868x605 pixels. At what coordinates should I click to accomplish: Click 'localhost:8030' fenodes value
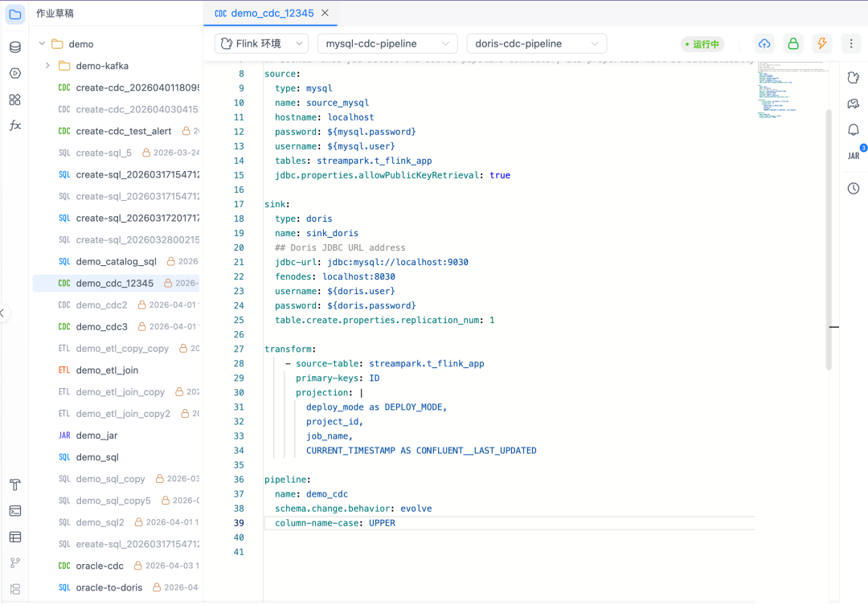pyautogui.click(x=358, y=276)
